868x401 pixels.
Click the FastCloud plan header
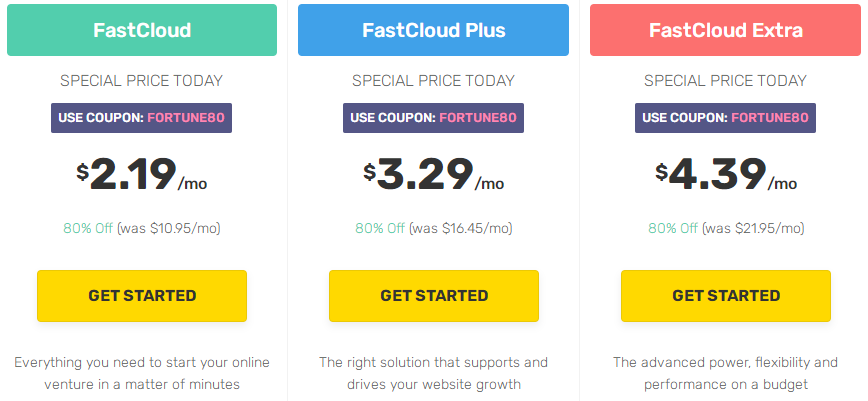click(x=142, y=30)
